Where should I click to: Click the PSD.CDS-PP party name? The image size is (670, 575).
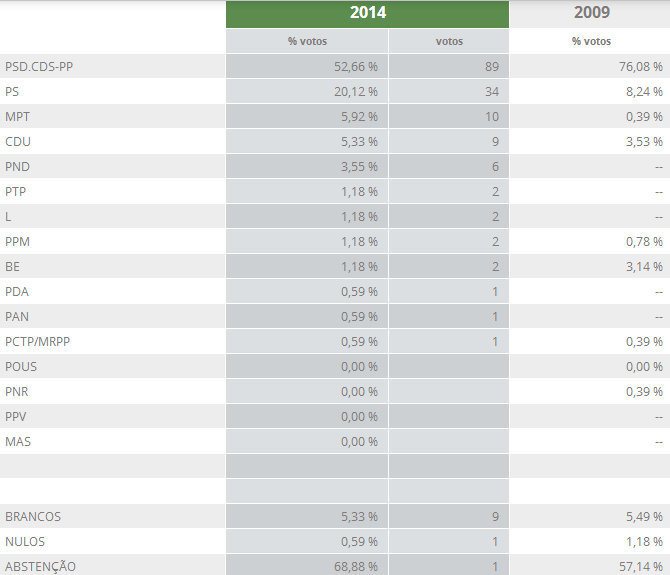point(39,67)
